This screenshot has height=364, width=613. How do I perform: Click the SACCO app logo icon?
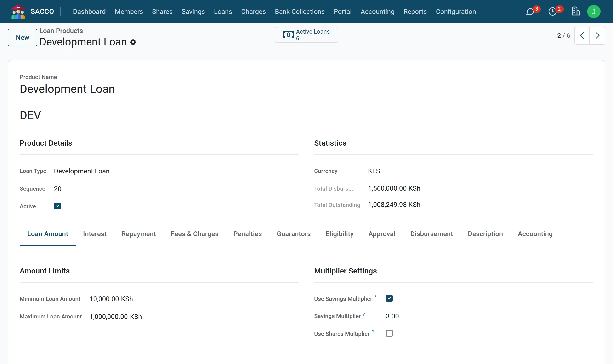(x=18, y=11)
